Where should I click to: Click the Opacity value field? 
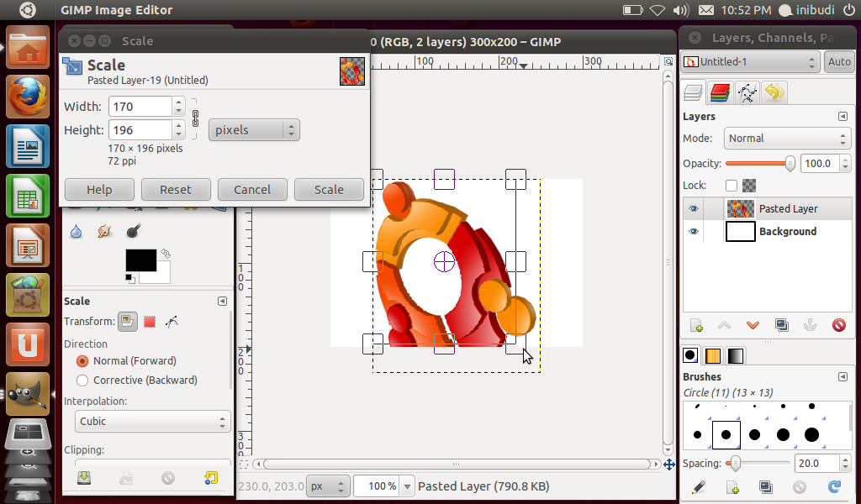click(820, 164)
